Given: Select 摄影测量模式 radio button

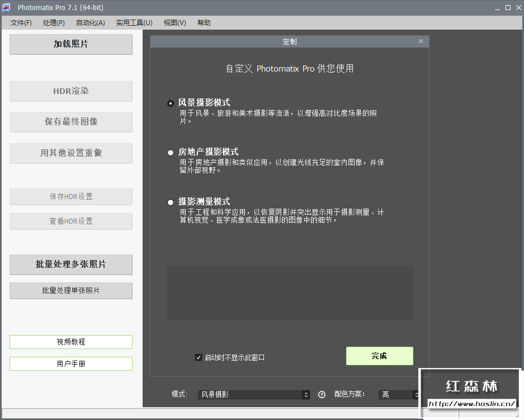Looking at the screenshot, I should coord(171,202).
